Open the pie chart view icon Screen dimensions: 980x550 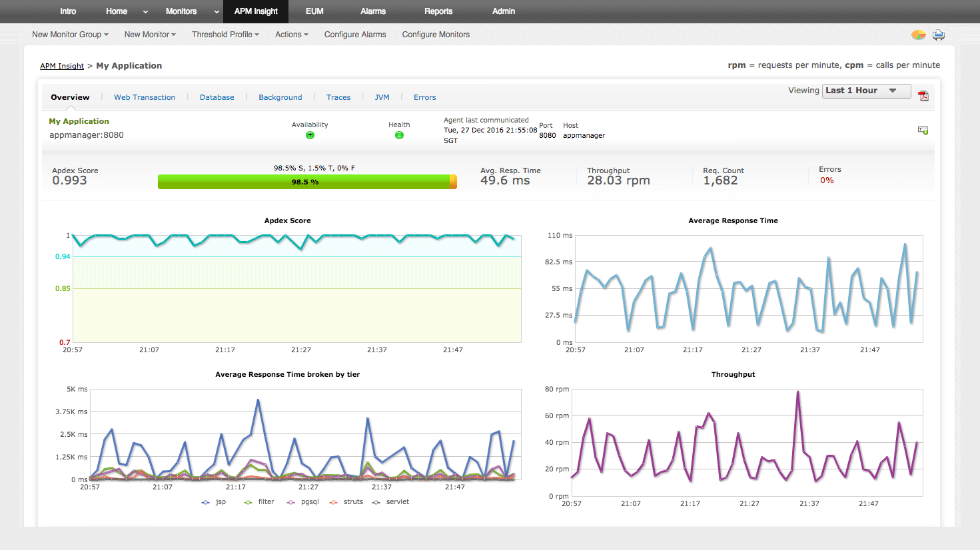point(918,35)
